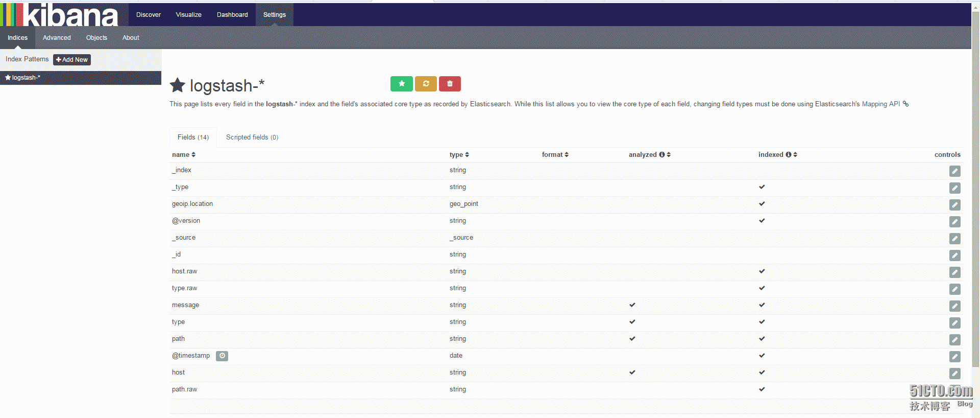Select the Fields (14) tab

[193, 137]
